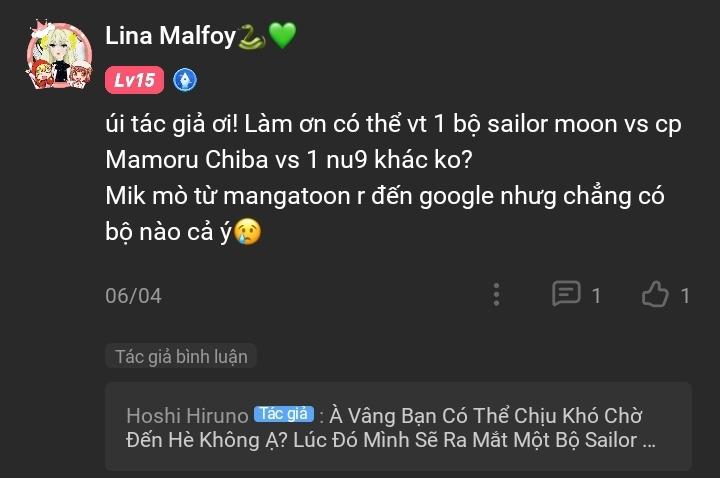The image size is (720, 478).
Task: Click the green heart emoji in username
Action: pyautogui.click(x=282, y=35)
